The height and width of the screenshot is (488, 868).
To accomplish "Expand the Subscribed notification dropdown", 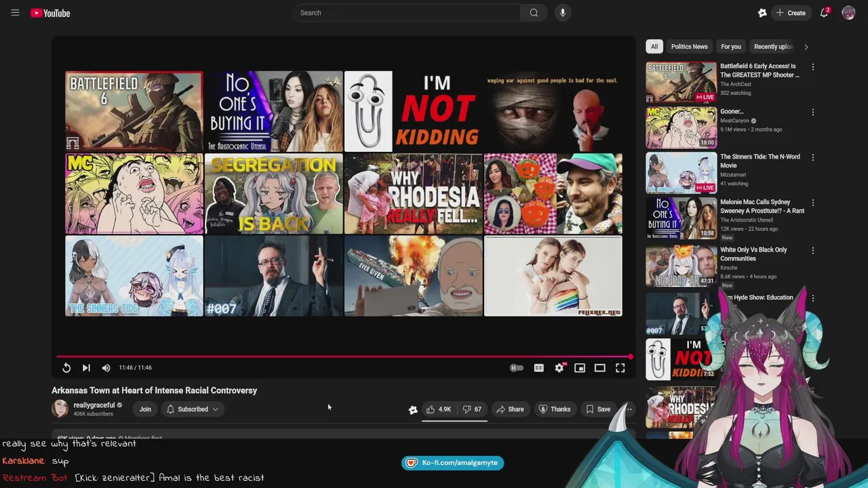I will coord(193,409).
